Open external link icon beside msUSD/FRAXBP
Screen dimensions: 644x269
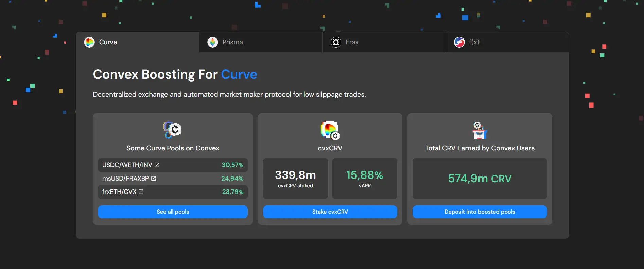pos(154,179)
